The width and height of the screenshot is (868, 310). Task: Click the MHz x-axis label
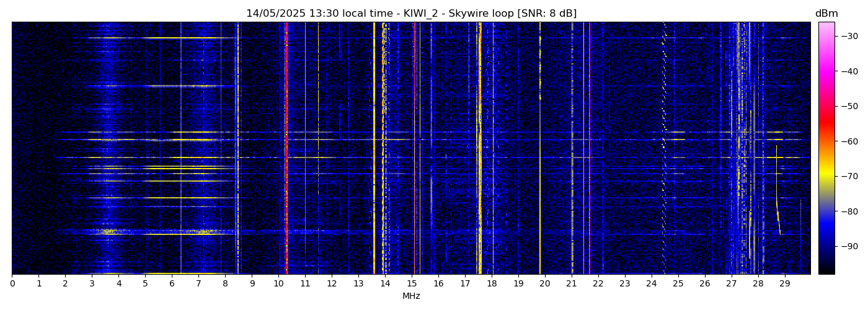pyautogui.click(x=411, y=296)
